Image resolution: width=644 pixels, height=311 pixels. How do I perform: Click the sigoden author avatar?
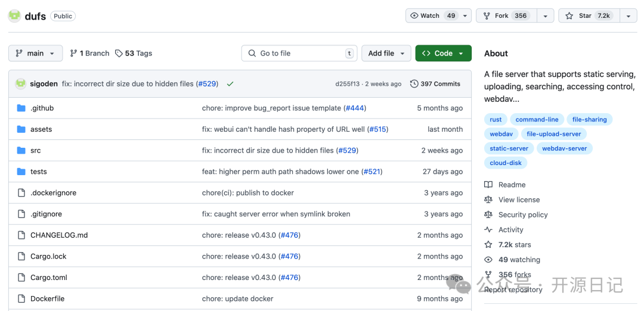point(21,84)
